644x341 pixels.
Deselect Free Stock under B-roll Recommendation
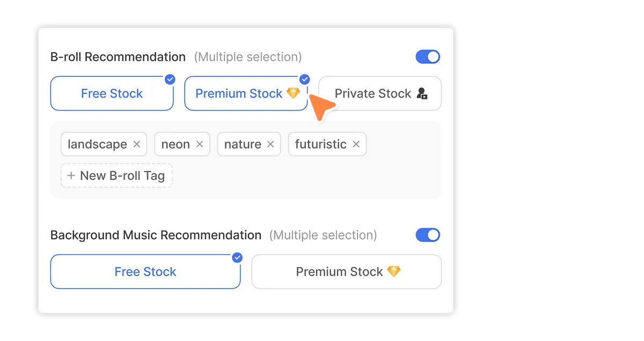point(112,93)
